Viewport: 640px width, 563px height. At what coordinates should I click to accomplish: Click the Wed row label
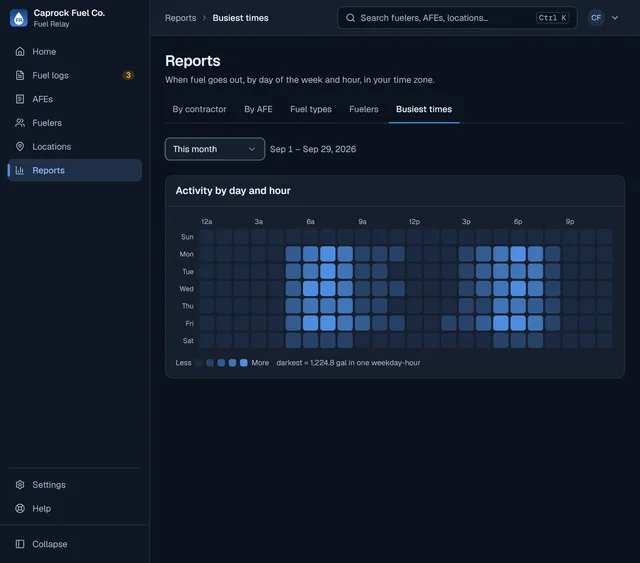click(187, 289)
